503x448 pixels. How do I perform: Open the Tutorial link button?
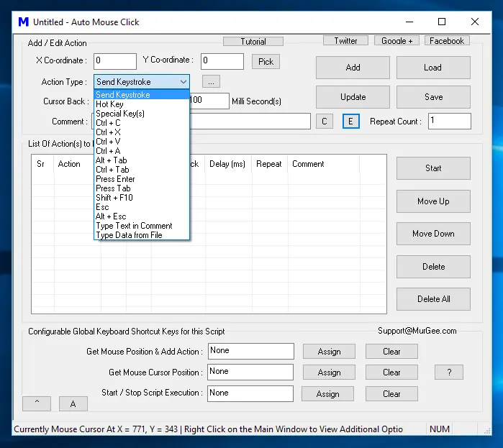253,42
